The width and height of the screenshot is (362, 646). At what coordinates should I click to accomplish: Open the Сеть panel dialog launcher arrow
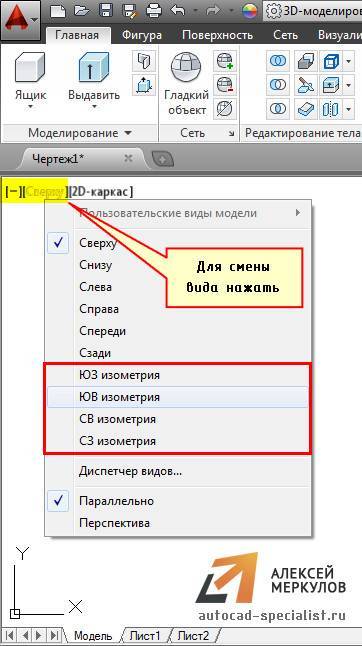click(x=232, y=134)
